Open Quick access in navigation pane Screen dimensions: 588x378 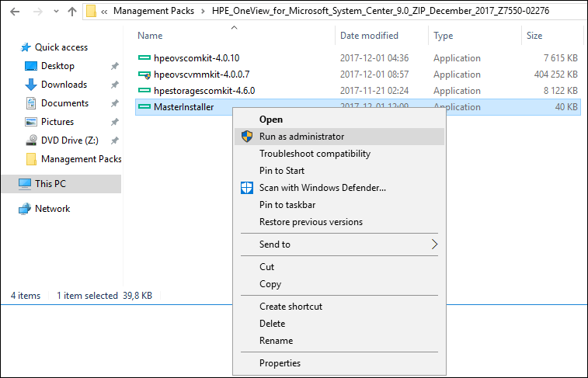(61, 47)
